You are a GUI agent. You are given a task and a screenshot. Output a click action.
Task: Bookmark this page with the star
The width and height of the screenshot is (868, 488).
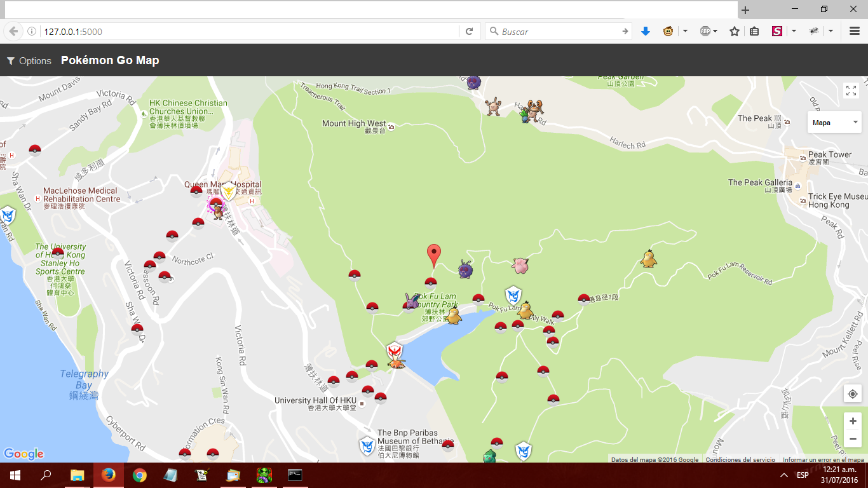point(735,31)
